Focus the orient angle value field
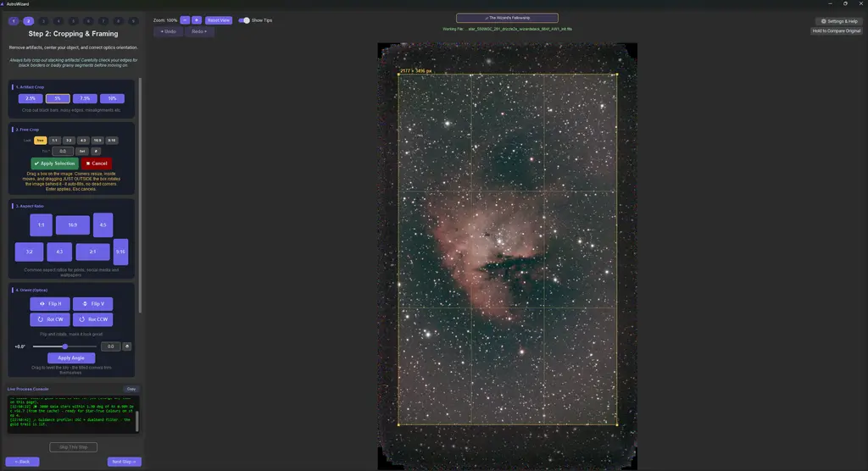Viewport: 868px width, 471px height. [111, 346]
